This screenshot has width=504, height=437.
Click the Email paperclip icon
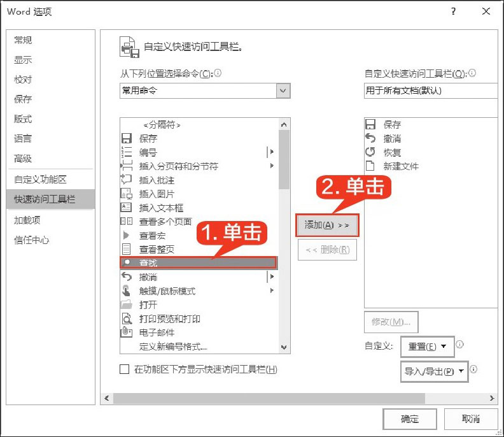tap(127, 332)
